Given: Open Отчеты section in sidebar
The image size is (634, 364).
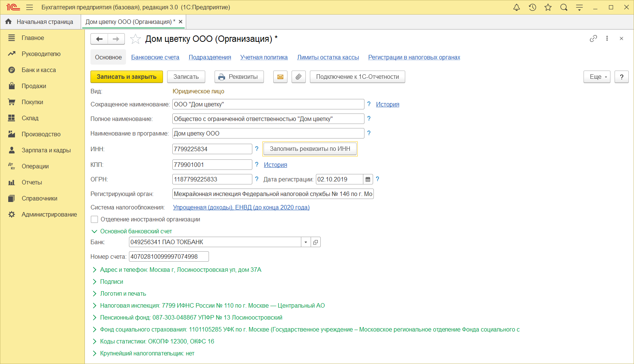Looking at the screenshot, I should click(42, 183).
